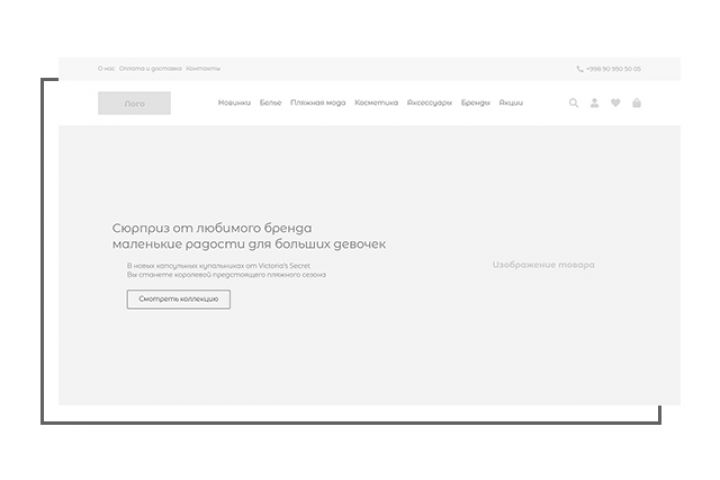This screenshot has width=720, height=480.
Task: Open the Контакты link
Action: pyautogui.click(x=203, y=68)
